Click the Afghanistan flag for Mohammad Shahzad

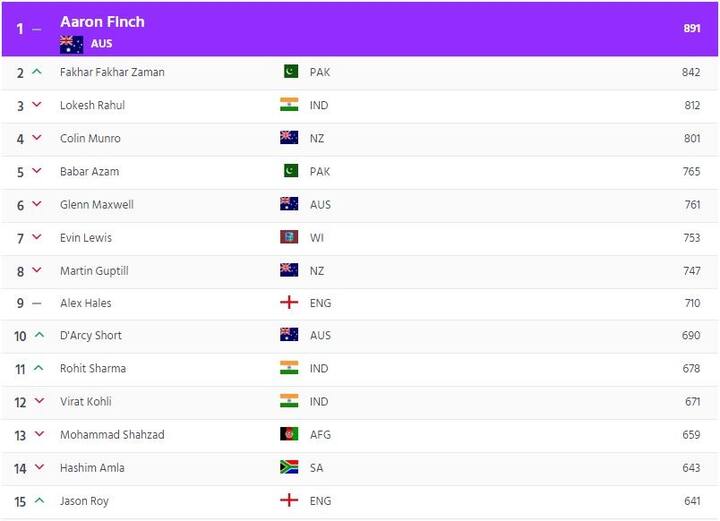point(290,434)
